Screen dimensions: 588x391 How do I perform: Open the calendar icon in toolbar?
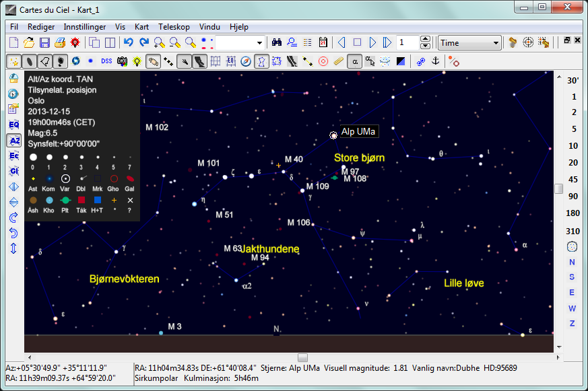coord(323,43)
